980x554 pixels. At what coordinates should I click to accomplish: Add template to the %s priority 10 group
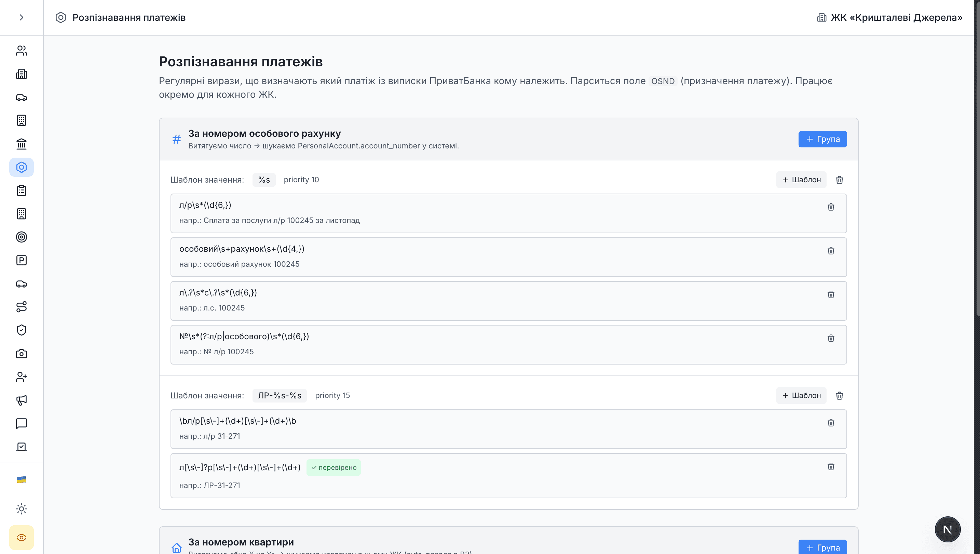click(801, 180)
